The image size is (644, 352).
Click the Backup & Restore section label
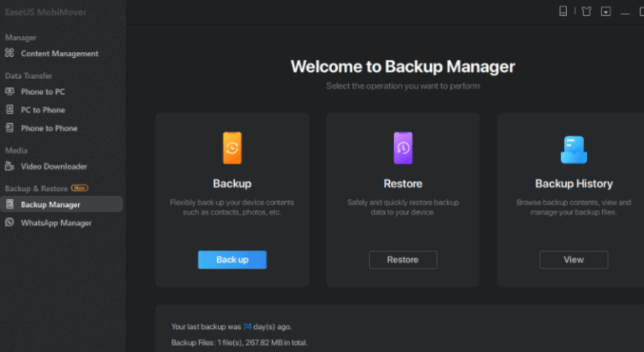coord(36,189)
